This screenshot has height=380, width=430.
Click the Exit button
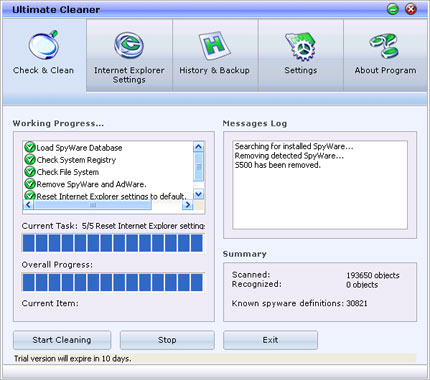(x=270, y=340)
